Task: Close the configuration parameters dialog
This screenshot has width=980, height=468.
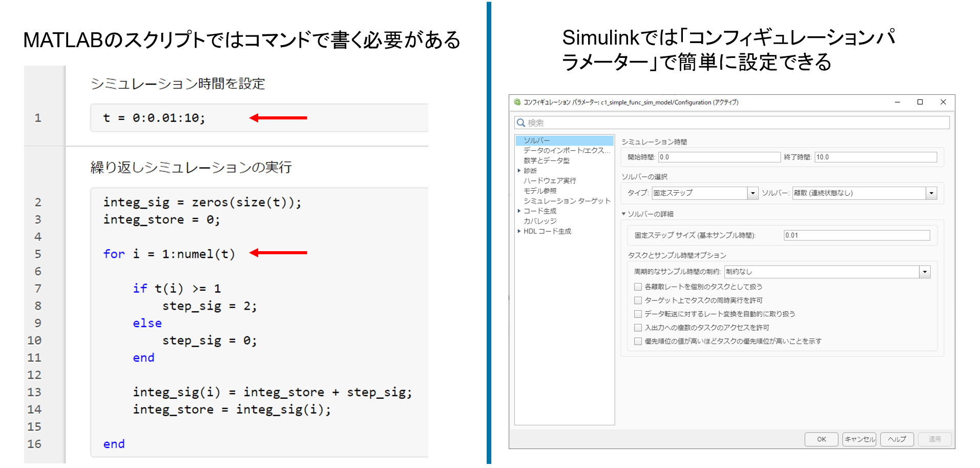Action: (943, 102)
